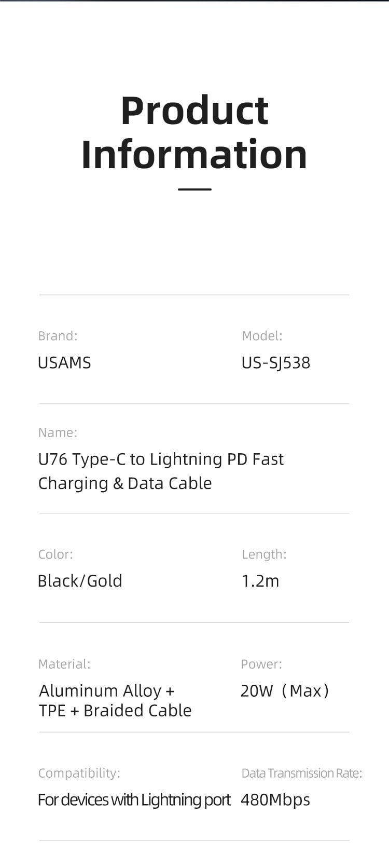389x868 pixels.
Task: Select the Power: label
Action: tap(261, 664)
